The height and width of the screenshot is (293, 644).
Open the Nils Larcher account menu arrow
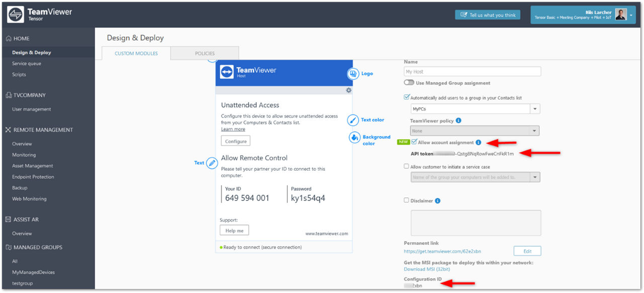[x=632, y=16]
